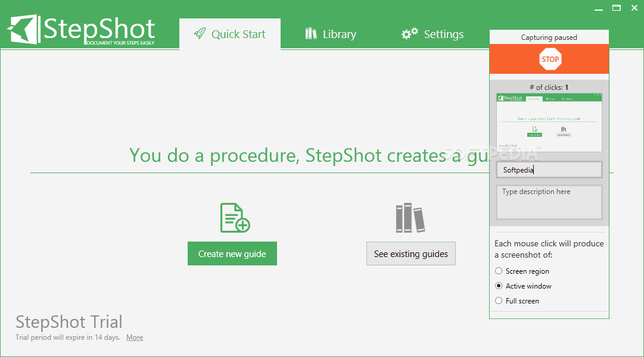
Task: Click the gray bookshelf icon
Action: (410, 218)
